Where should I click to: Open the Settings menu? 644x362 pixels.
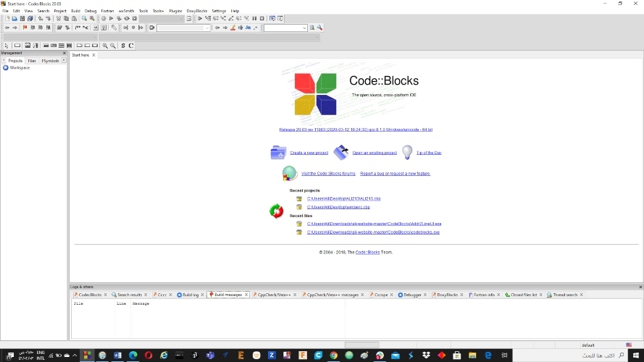click(x=219, y=11)
